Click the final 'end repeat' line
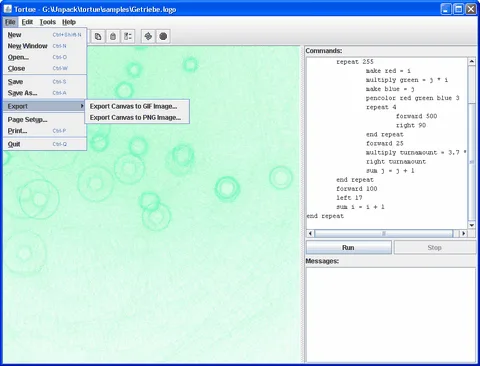This screenshot has height=366, width=480. tap(325, 216)
